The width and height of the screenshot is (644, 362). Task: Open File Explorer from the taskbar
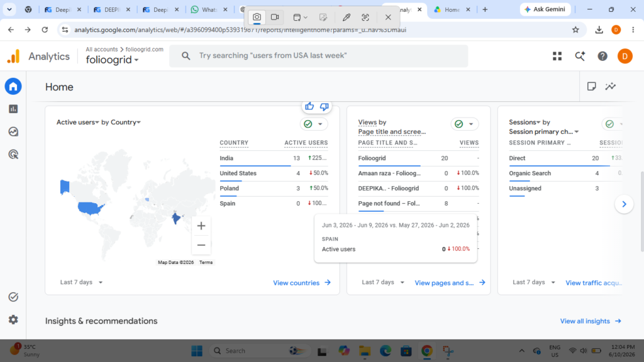click(x=365, y=351)
